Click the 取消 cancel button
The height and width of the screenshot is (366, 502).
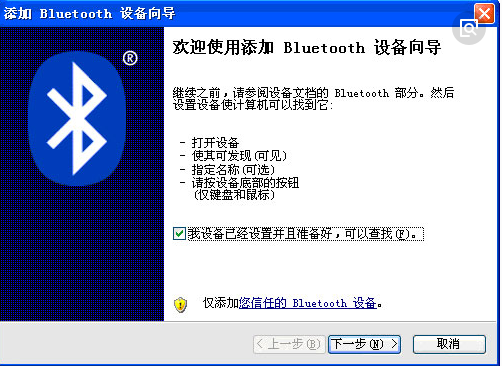pos(449,344)
